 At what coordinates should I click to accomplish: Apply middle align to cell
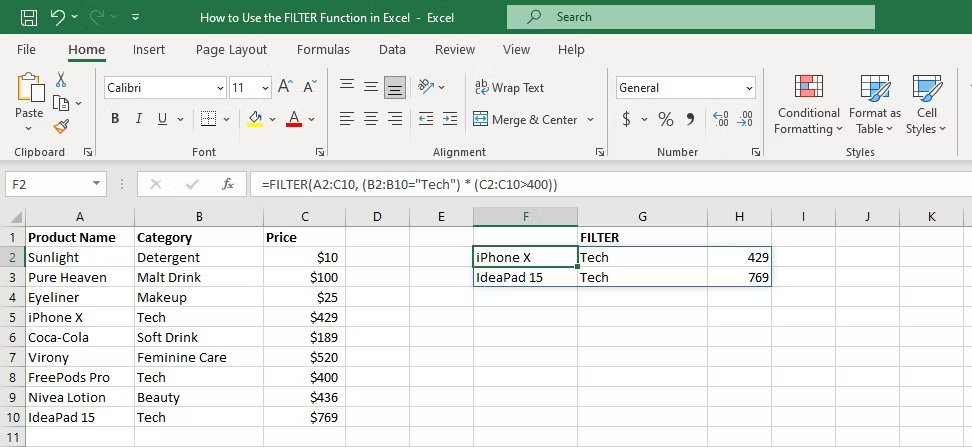(x=371, y=87)
